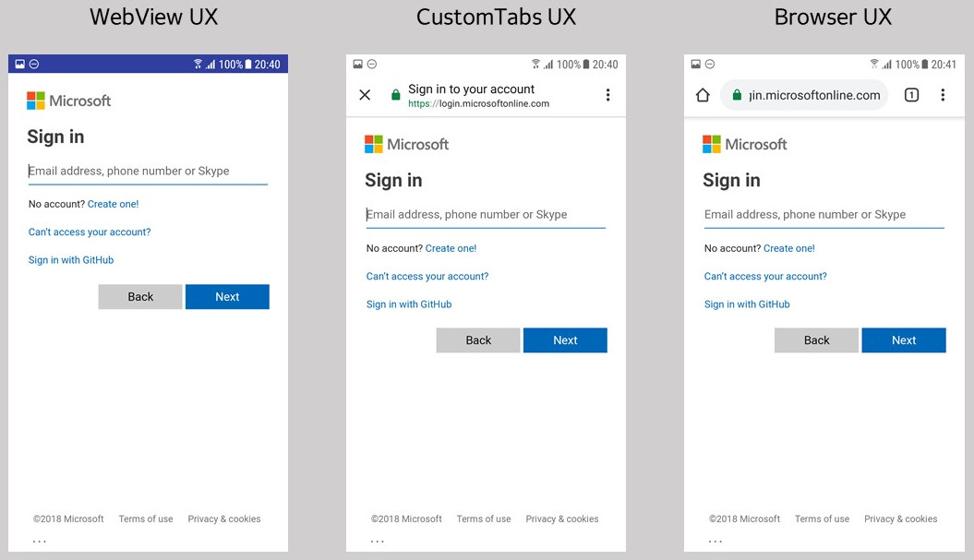Image resolution: width=974 pixels, height=560 pixels.
Task: Click jin.microsoftonline.com address bar in Browser UX
Action: click(813, 95)
